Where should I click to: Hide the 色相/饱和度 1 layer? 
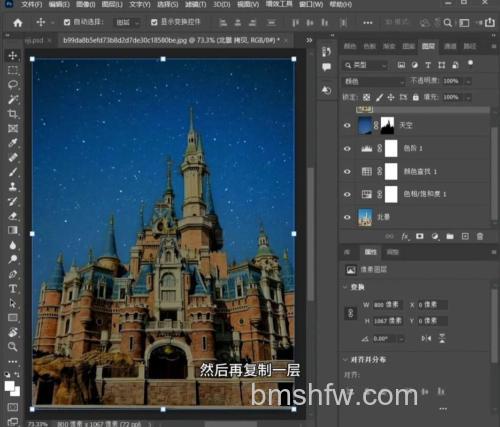coord(347,194)
